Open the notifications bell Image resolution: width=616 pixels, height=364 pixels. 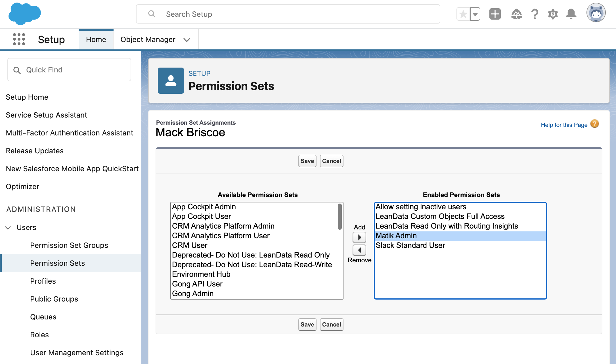(x=571, y=14)
